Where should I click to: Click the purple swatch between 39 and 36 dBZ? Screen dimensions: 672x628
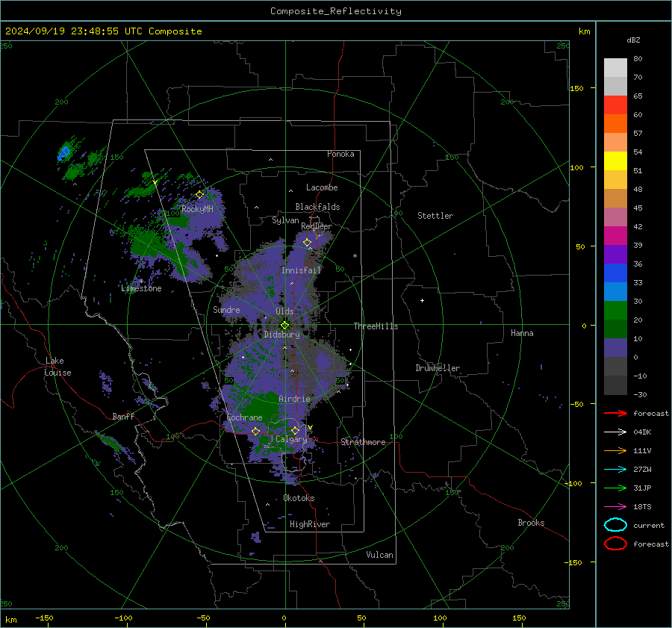click(615, 254)
